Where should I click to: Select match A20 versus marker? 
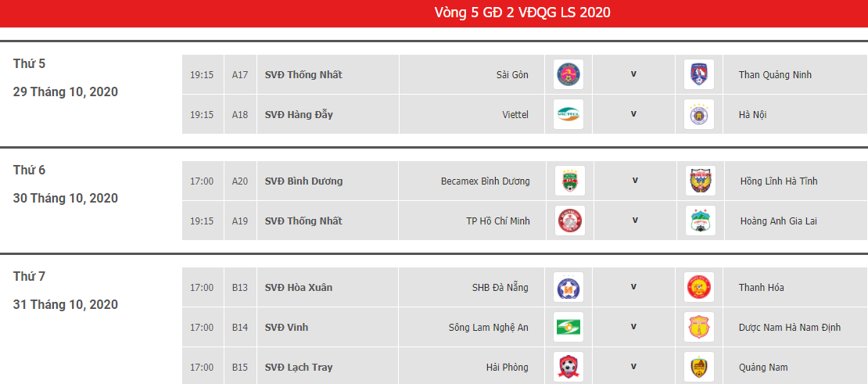pos(635,180)
